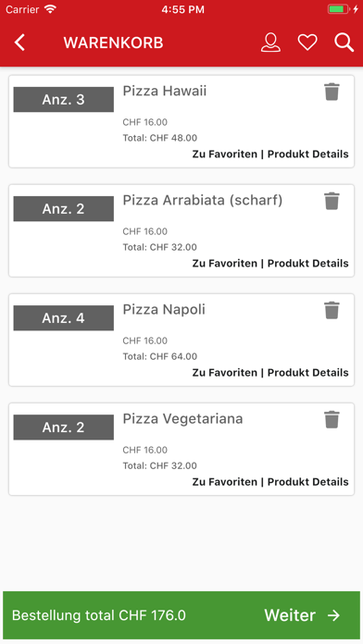Delete Pizza Hawaii with trash icon

tap(332, 92)
